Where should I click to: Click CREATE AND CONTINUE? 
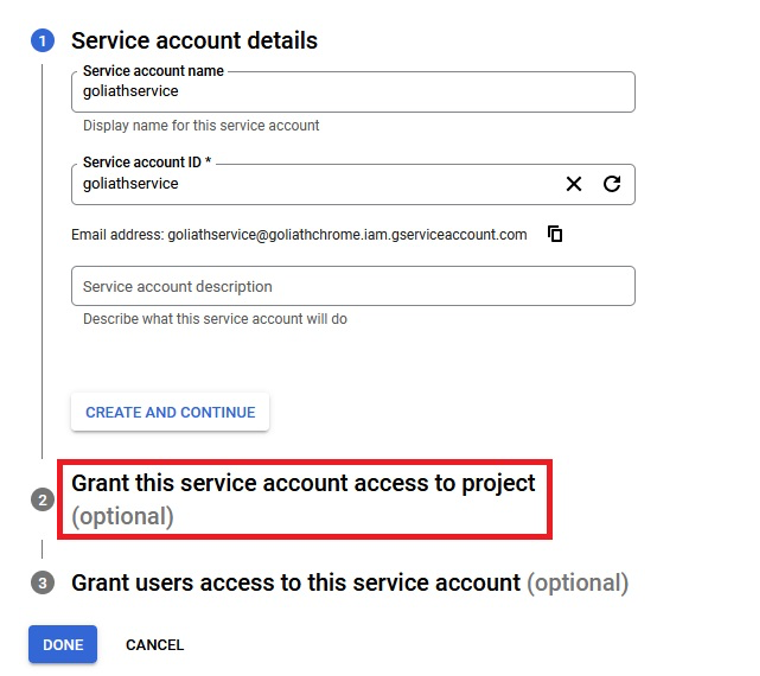170,412
